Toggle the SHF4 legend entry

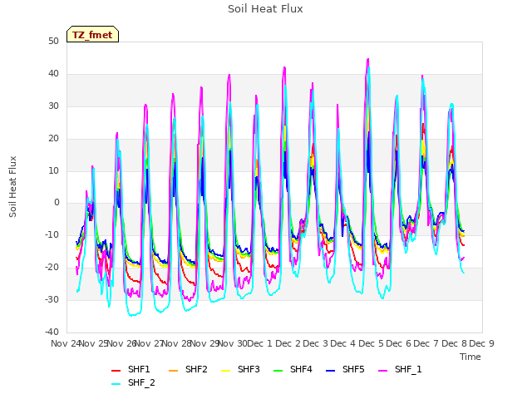(293, 369)
